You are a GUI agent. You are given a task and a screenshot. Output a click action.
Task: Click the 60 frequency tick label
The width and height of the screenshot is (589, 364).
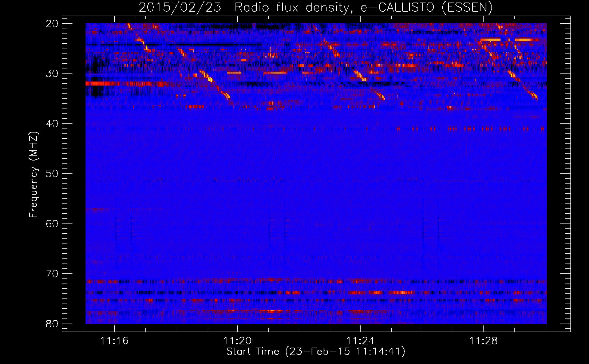52,224
